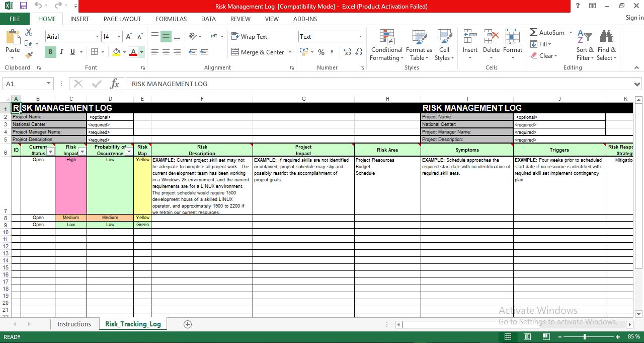Switch to REVIEW tab
Viewport: 644px width, 343px height.
tap(240, 19)
